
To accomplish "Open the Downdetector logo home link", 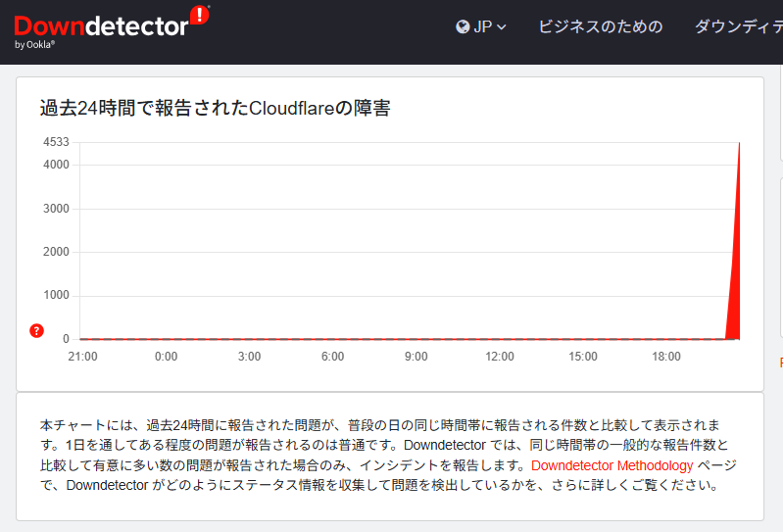I will click(x=112, y=27).
